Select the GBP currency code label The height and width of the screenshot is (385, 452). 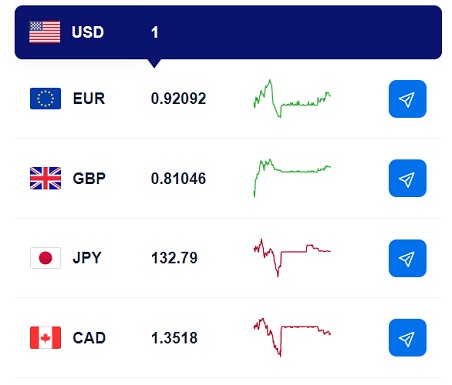89,178
